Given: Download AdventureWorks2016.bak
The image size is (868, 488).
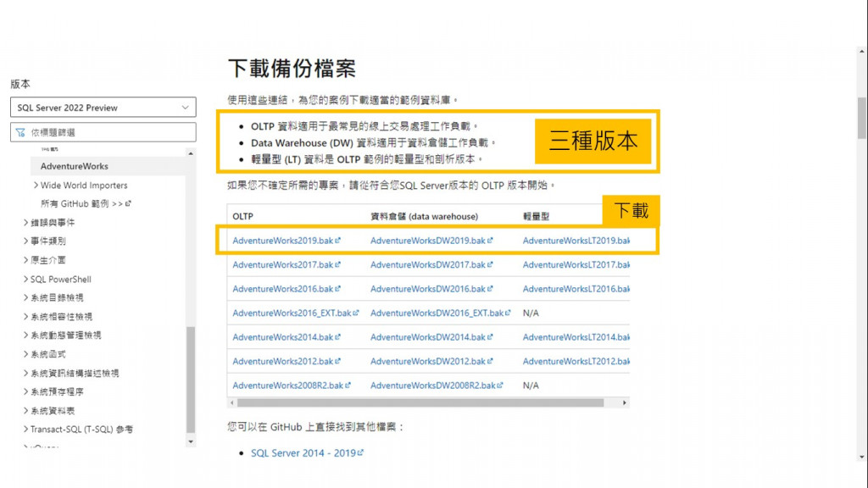Looking at the screenshot, I should pos(287,288).
